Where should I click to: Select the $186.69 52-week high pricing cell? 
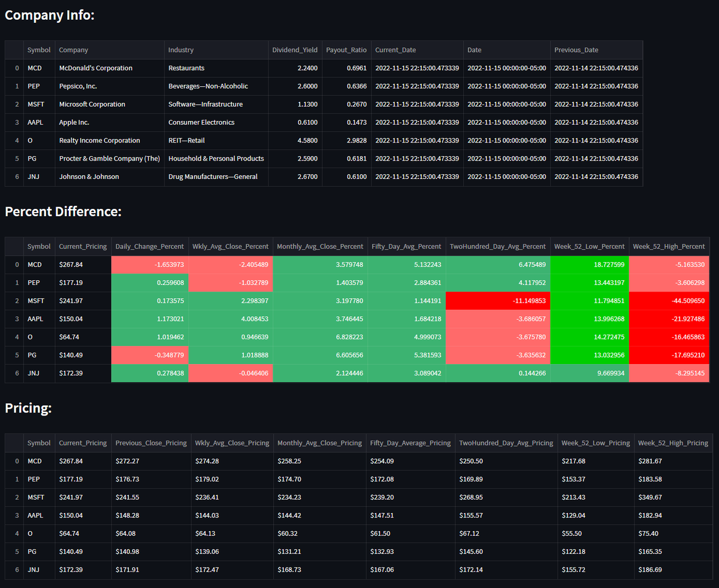[x=673, y=570]
